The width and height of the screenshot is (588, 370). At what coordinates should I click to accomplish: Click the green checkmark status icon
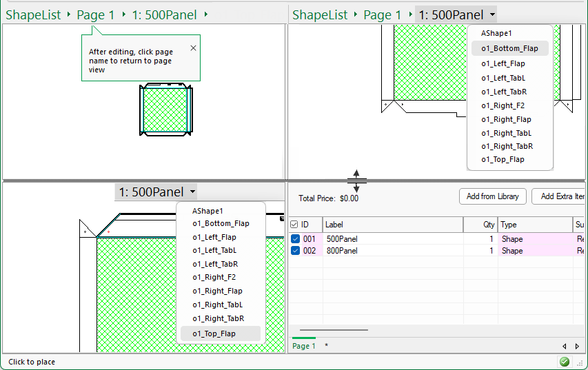565,362
